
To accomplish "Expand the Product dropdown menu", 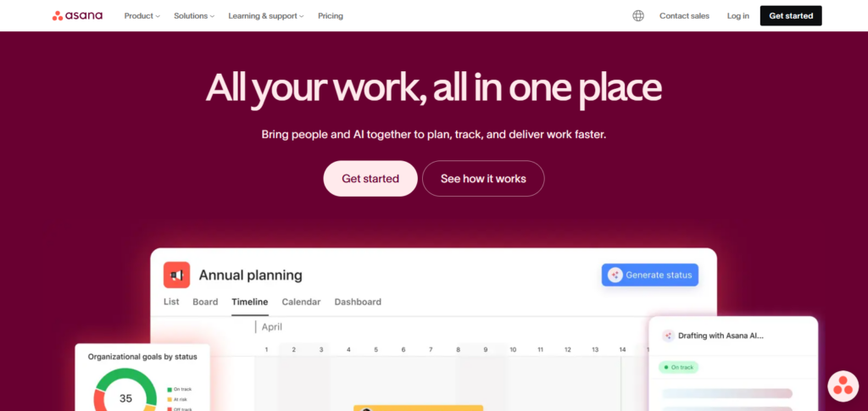I will coord(142,16).
